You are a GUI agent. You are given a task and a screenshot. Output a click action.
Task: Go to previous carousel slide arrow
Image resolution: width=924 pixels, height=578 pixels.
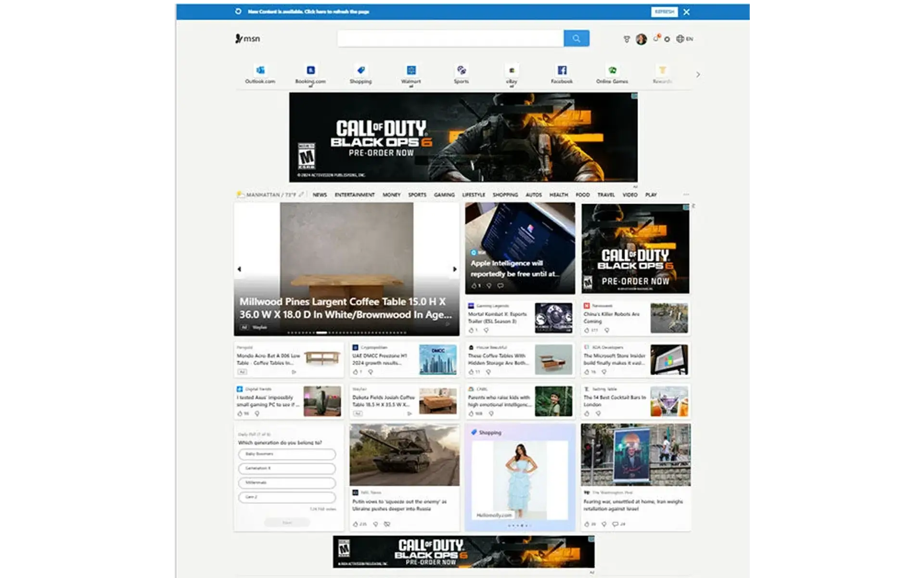click(239, 269)
